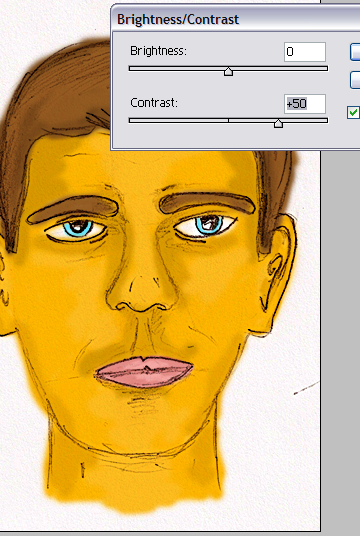Toggle the green Preview checkbox

[353, 112]
